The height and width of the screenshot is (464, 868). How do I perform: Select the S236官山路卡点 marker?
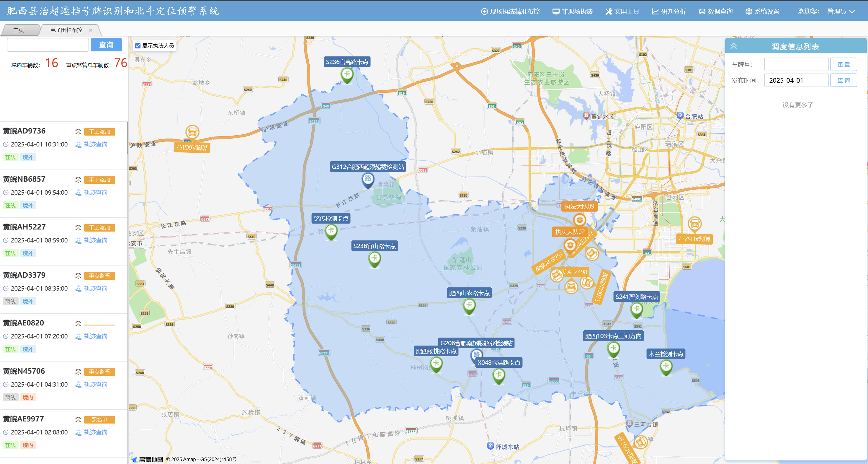(374, 259)
